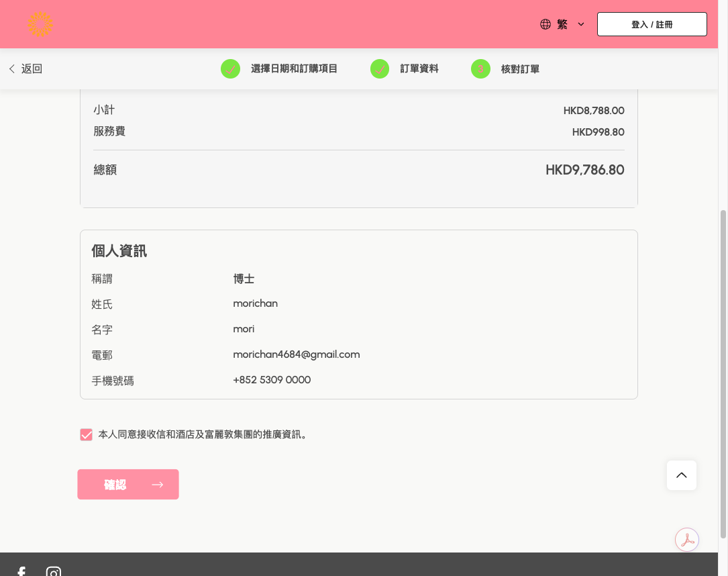Viewport: 728px width, 576px height.
Task: Click the 服務費 label
Action: 109,132
